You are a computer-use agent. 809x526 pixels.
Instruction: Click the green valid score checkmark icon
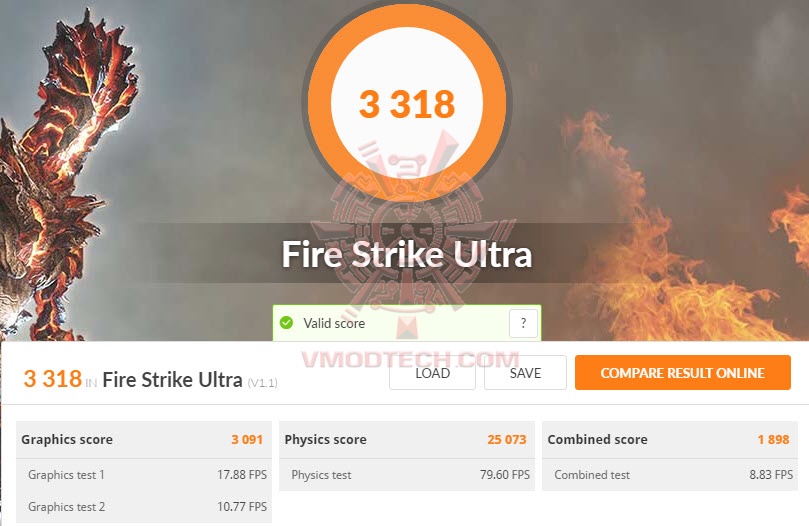pyautogui.click(x=286, y=323)
